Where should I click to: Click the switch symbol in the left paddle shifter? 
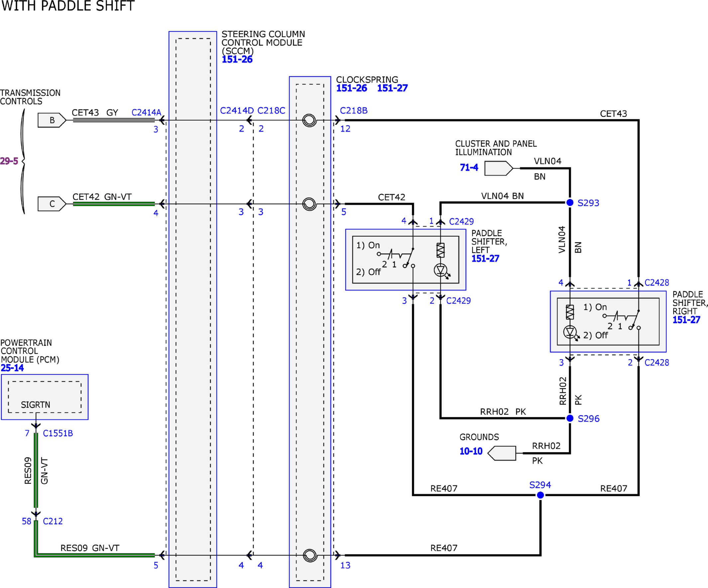pos(396,258)
